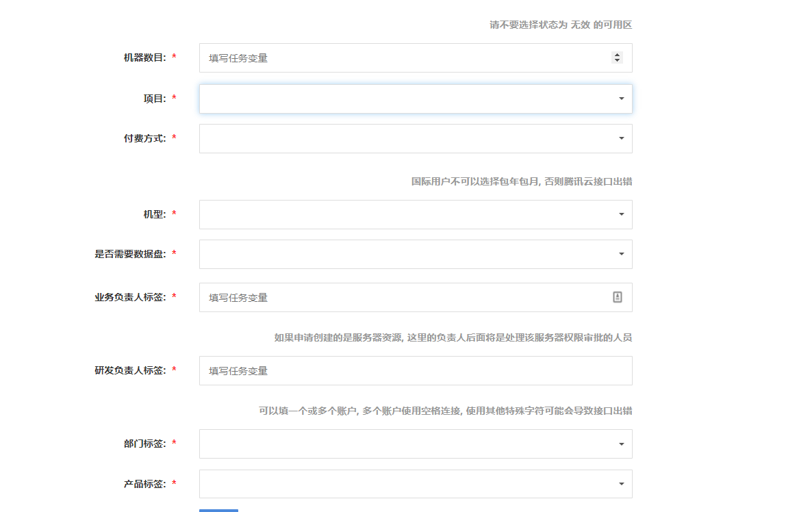
Task: Click the blue submit button at the bottom
Action: (x=218, y=511)
